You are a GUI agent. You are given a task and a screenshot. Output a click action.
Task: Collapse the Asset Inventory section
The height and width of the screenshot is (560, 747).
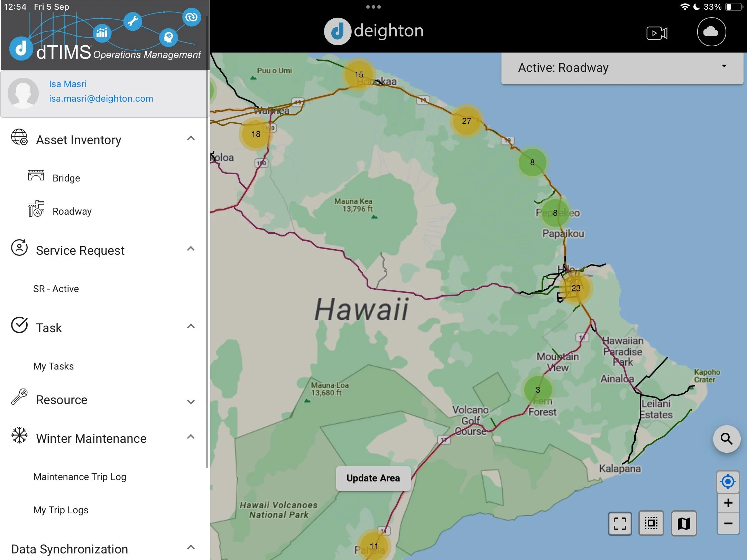(191, 139)
